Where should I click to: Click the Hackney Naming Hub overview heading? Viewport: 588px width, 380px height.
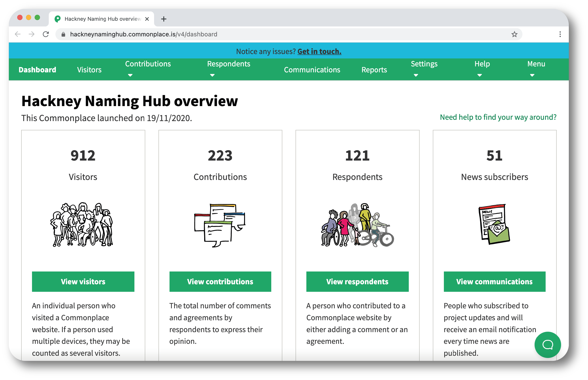coord(130,101)
